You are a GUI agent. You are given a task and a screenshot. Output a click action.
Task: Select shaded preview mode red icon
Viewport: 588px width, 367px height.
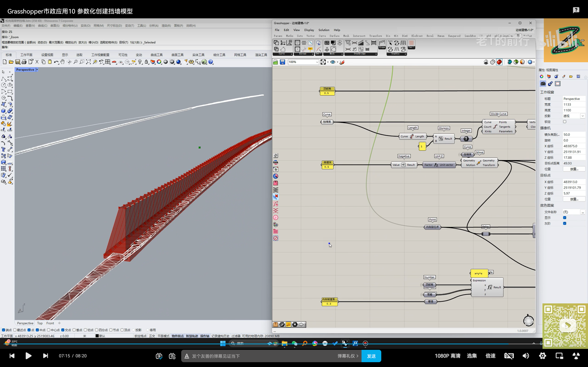(499, 62)
